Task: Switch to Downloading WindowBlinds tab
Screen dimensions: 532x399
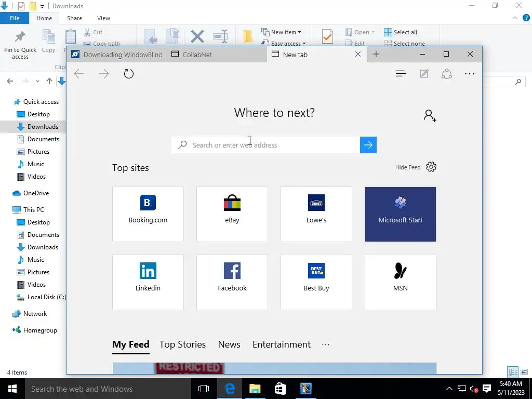Action: click(x=116, y=54)
